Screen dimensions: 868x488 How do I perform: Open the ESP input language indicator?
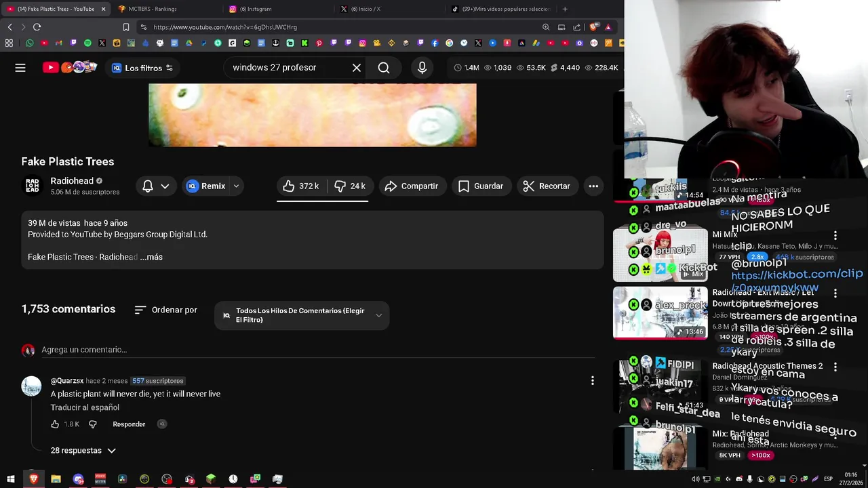828,479
